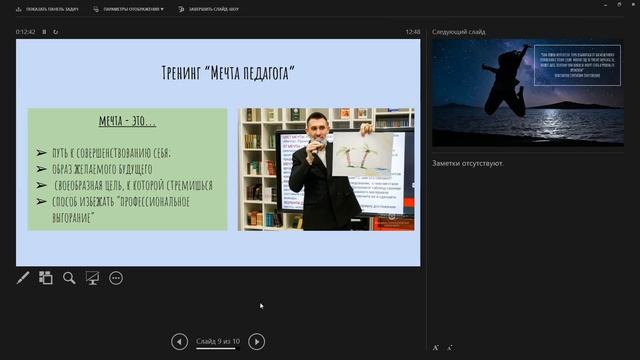The image size is (640, 360).
Task: Click the Мечта - это heading on slide
Action: coord(127,121)
